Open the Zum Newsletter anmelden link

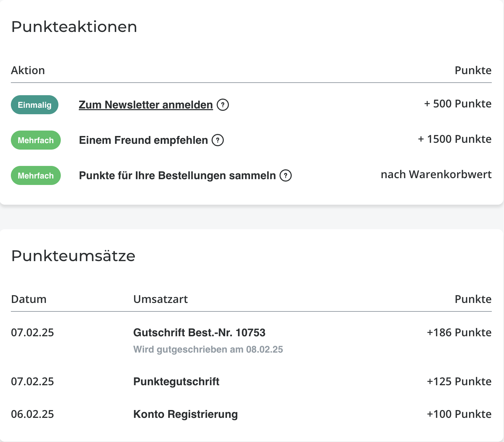tap(146, 105)
